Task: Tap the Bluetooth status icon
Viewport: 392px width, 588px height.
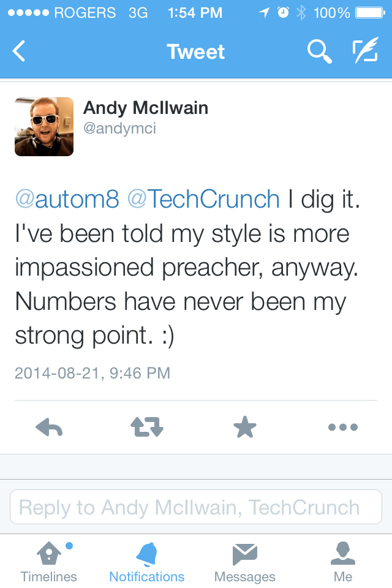Action: click(301, 13)
